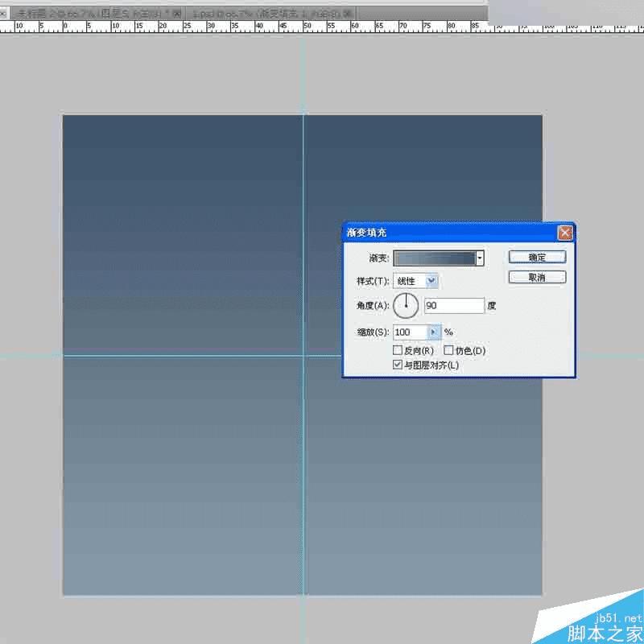Click the scale input field showing 100

[x=411, y=332]
